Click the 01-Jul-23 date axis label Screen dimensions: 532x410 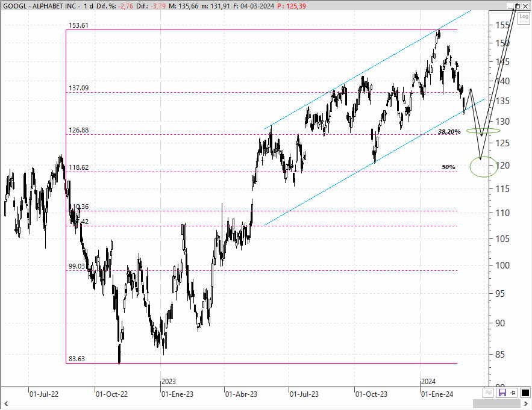coord(304,394)
